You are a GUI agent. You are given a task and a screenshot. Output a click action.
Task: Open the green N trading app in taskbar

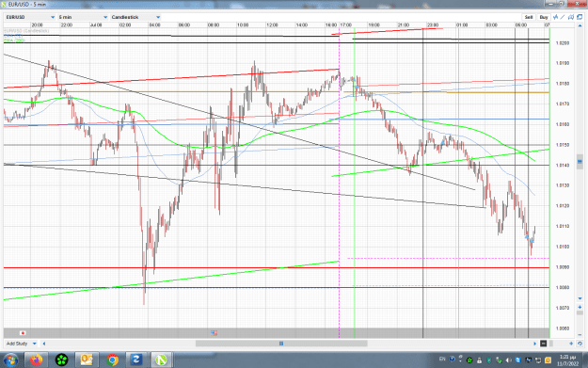pos(161,360)
